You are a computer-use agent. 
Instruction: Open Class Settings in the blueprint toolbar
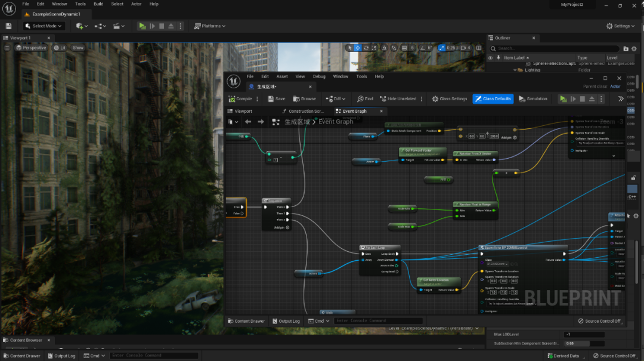(x=450, y=99)
